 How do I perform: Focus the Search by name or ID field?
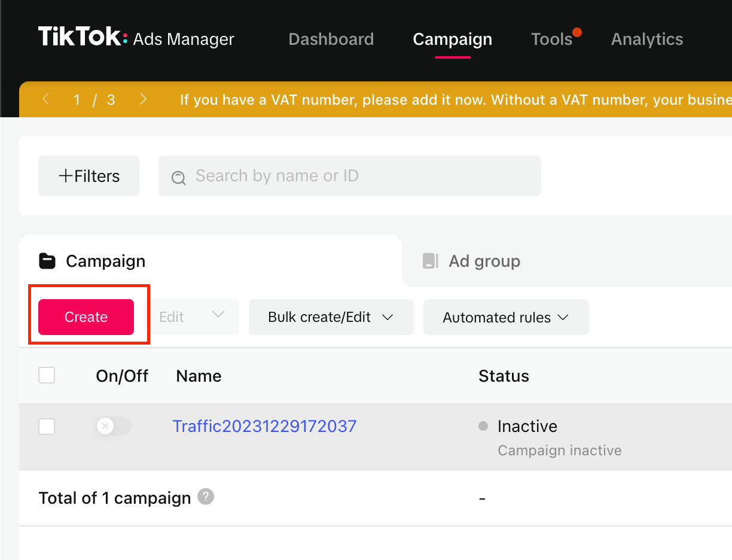[x=350, y=176]
